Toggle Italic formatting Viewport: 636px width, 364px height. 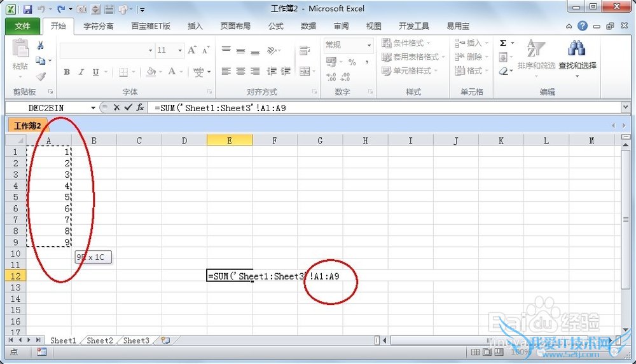pos(81,72)
